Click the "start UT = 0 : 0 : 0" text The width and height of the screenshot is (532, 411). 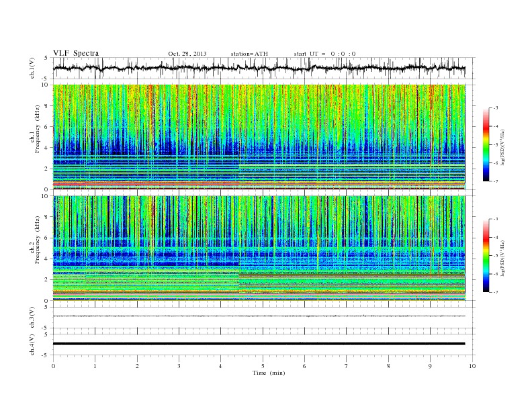[324, 54]
